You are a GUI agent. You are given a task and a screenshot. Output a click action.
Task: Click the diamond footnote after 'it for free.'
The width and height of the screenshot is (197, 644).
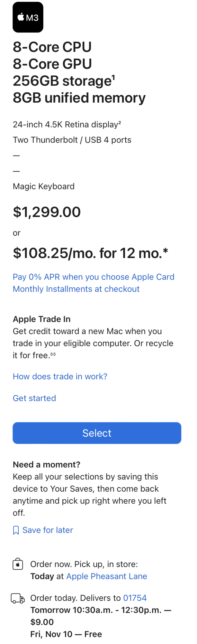click(53, 354)
